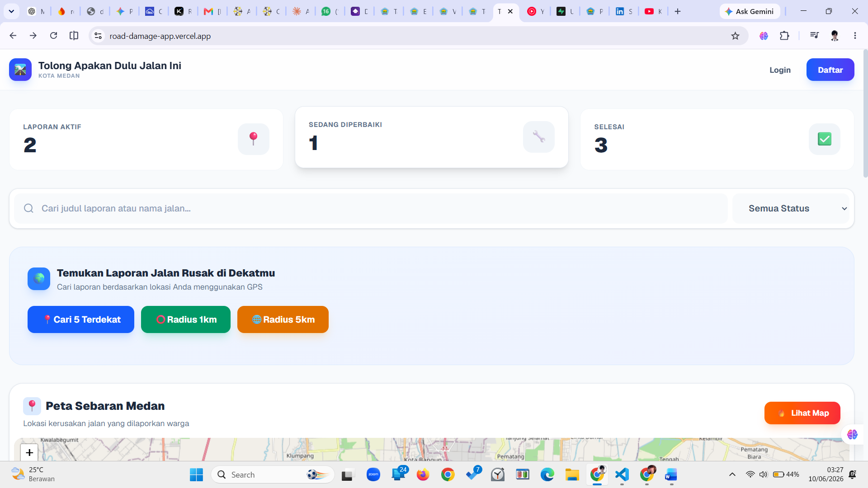Click the Tolong Apakan Dulu Jalan Ini title

point(110,66)
